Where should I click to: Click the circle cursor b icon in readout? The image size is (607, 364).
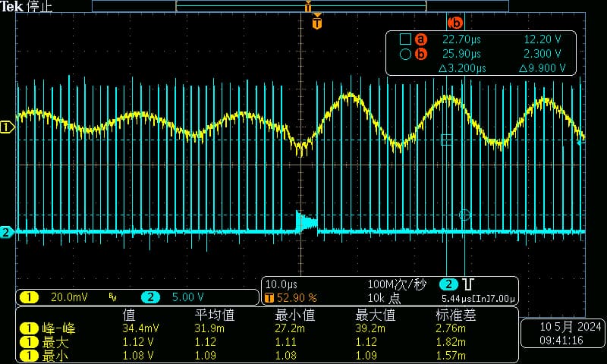405,54
